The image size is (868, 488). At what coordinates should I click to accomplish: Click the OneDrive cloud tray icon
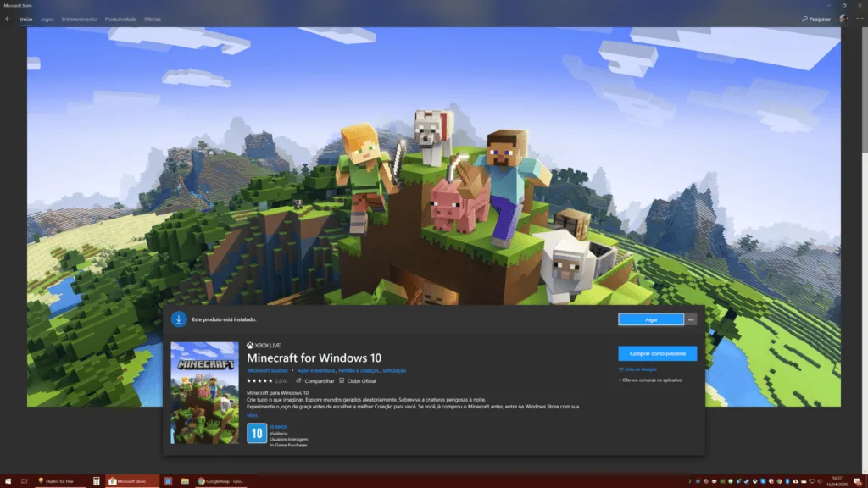pyautogui.click(x=804, y=481)
